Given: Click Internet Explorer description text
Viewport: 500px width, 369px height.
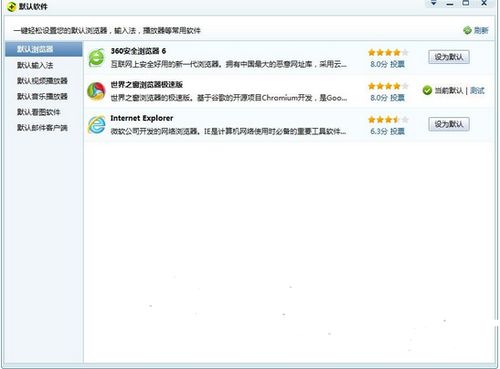Looking at the screenshot, I should (228, 131).
